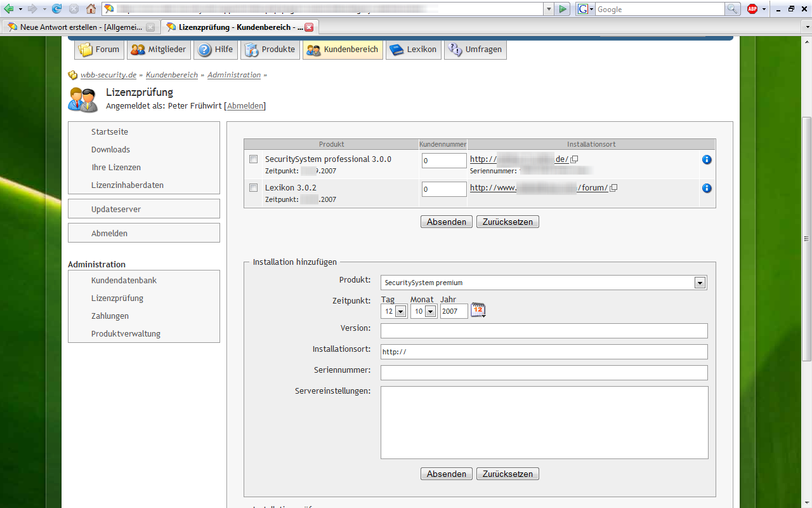Screen dimensions: 812x508
Task: Click the search magnifier icon
Action: (x=733, y=9)
